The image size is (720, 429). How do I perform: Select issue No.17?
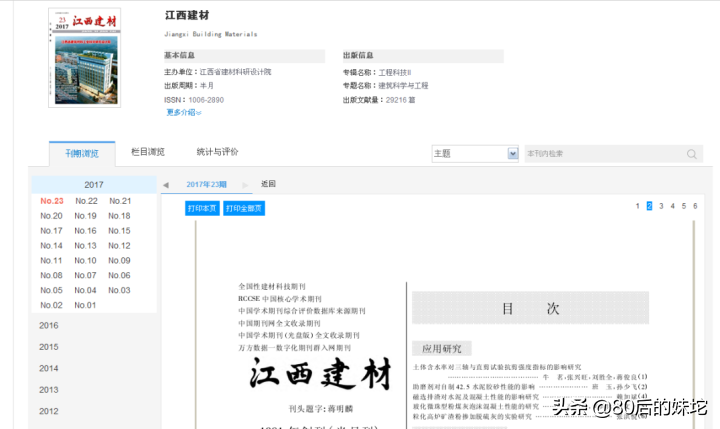(x=51, y=231)
